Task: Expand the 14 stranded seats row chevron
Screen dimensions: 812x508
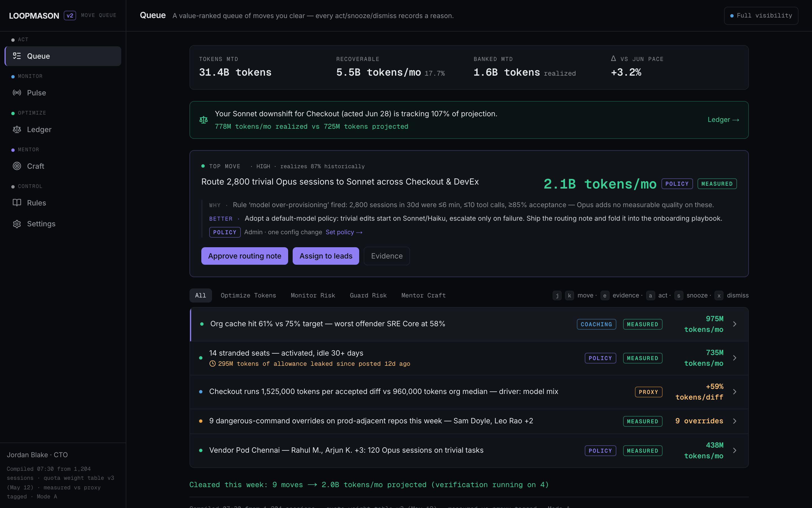Action: pyautogui.click(x=735, y=358)
